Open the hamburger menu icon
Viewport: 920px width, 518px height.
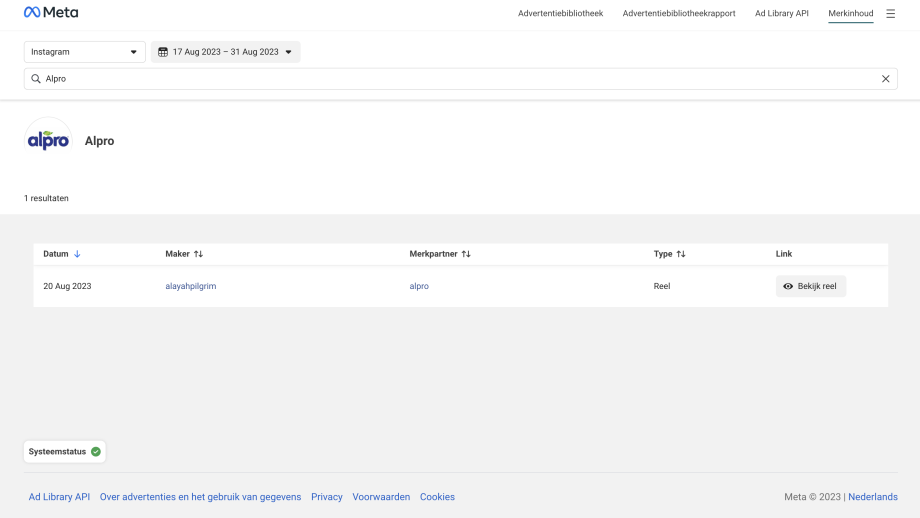pos(890,13)
